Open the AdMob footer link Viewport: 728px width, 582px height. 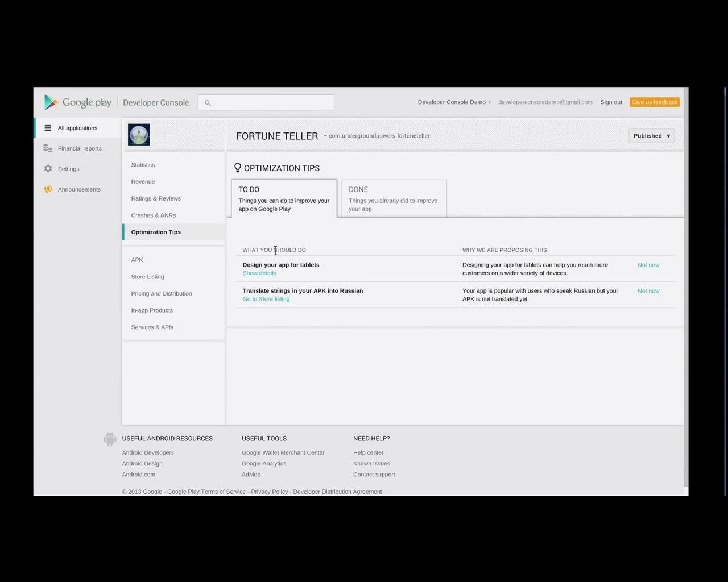(x=251, y=475)
